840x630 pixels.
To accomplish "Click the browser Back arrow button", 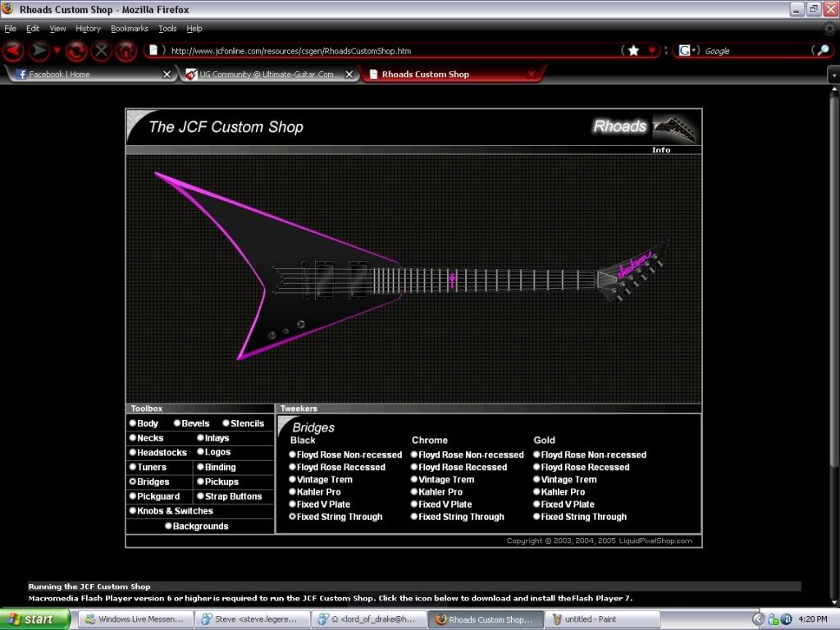I will click(13, 51).
